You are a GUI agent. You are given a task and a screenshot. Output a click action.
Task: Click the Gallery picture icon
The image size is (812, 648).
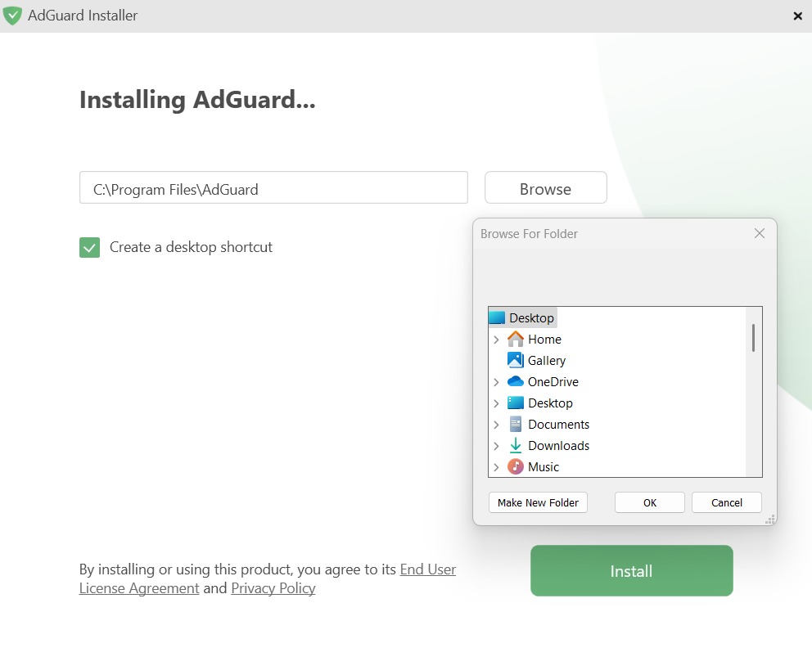pos(515,360)
